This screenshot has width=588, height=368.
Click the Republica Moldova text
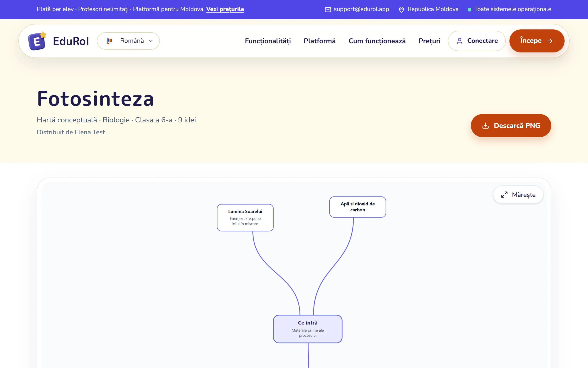433,9
